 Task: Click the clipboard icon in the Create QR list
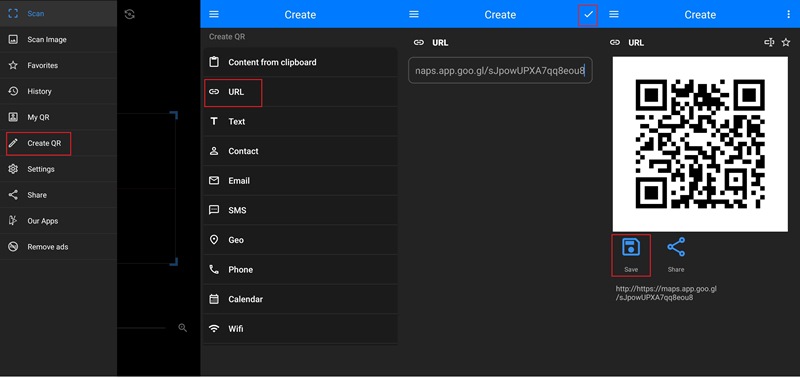[x=214, y=62]
